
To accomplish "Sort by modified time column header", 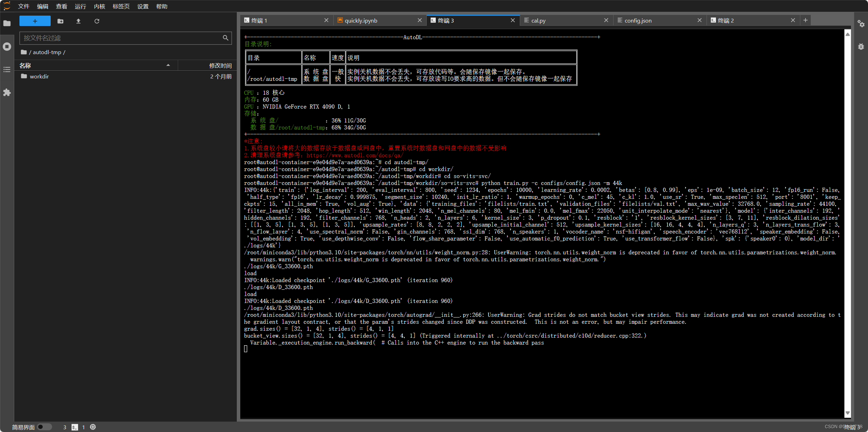I will click(x=220, y=66).
